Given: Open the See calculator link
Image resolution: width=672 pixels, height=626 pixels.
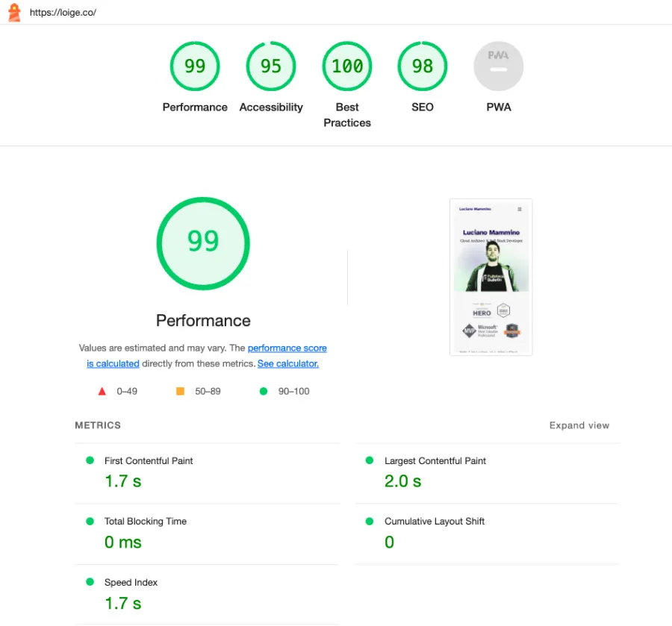Looking at the screenshot, I should click(287, 363).
